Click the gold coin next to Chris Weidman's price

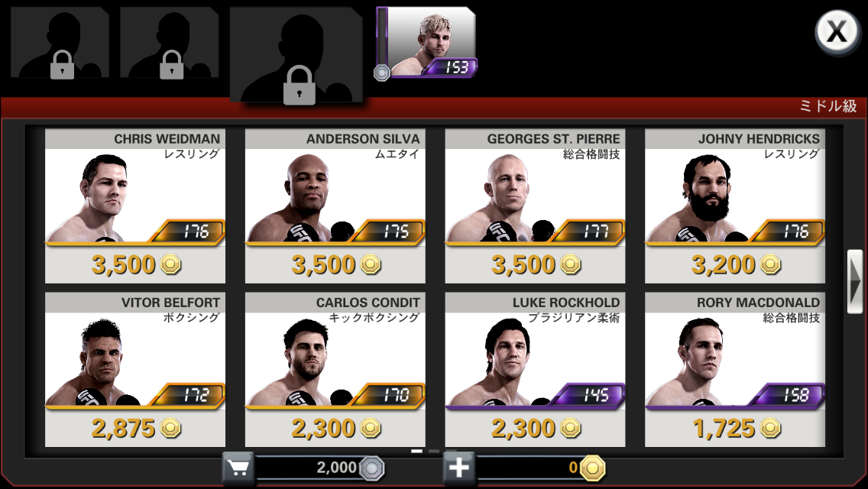[170, 264]
